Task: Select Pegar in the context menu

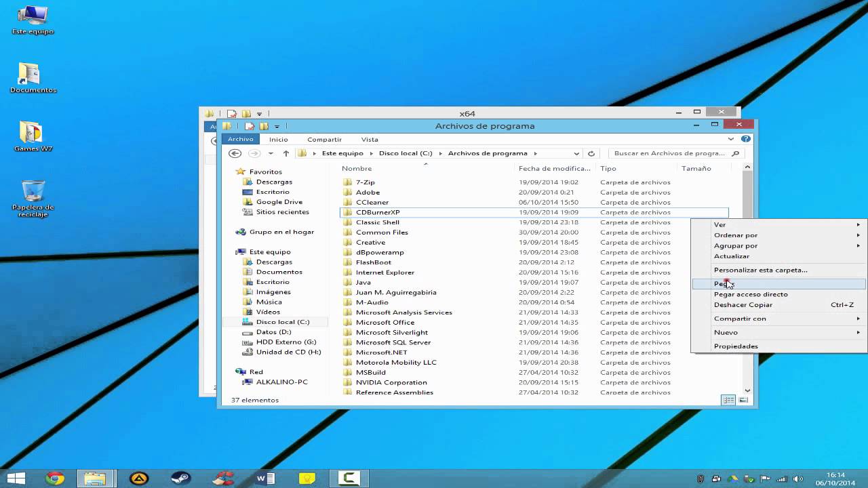Action: pos(778,284)
